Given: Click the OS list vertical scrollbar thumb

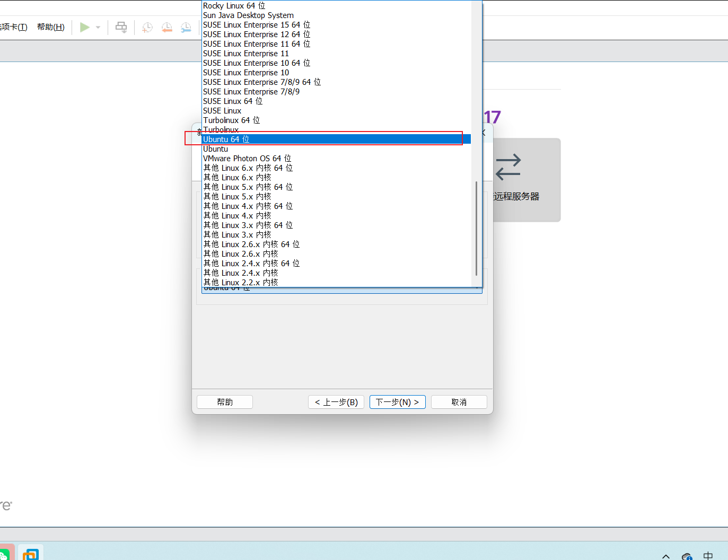Looking at the screenshot, I should pos(477,229).
